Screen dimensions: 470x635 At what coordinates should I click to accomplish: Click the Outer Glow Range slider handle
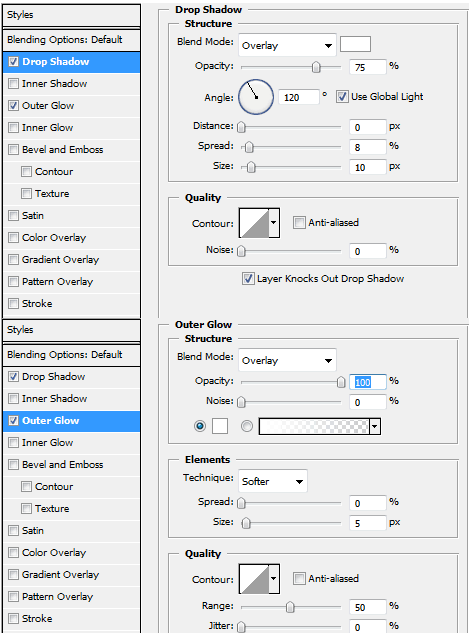[x=290, y=607]
